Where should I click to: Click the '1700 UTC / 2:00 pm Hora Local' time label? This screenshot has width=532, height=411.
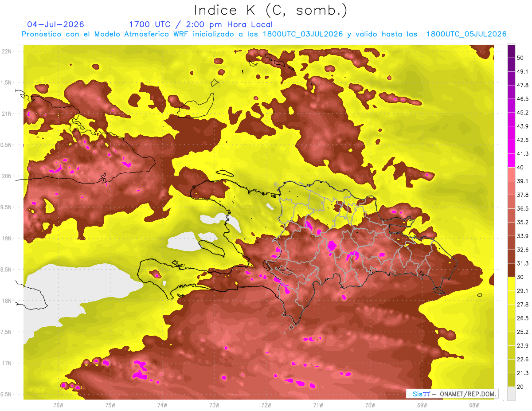point(201,24)
